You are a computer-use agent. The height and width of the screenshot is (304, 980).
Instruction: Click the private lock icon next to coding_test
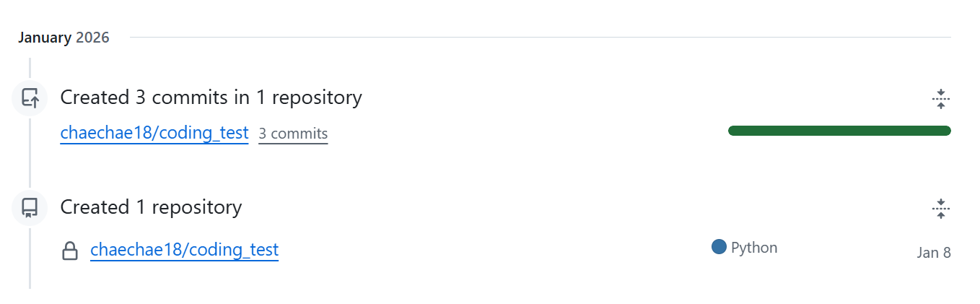point(70,251)
